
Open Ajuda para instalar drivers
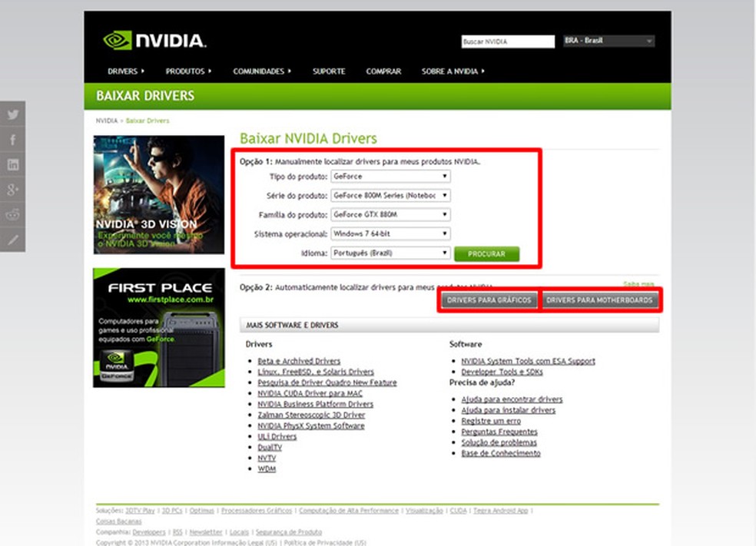click(x=509, y=410)
